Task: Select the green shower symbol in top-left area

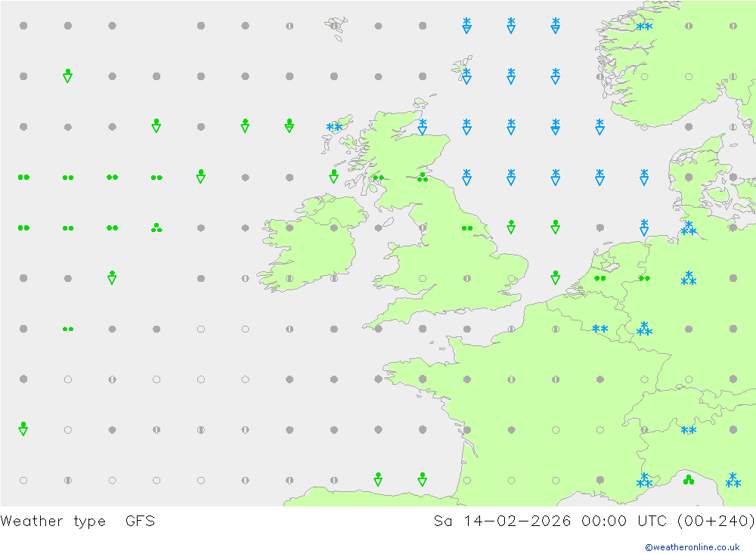Action: [x=67, y=75]
